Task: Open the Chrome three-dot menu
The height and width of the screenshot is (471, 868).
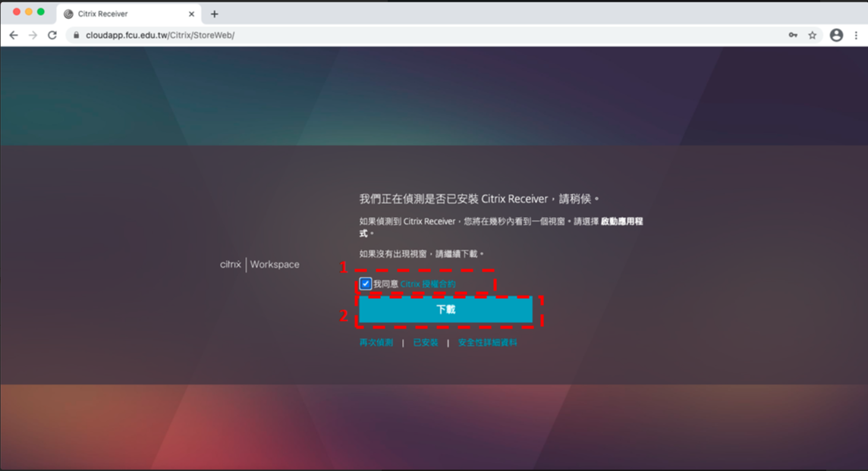Action: point(856,35)
